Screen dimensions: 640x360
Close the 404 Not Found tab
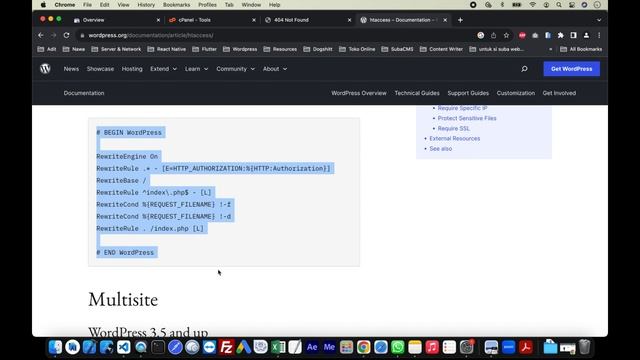point(349,20)
